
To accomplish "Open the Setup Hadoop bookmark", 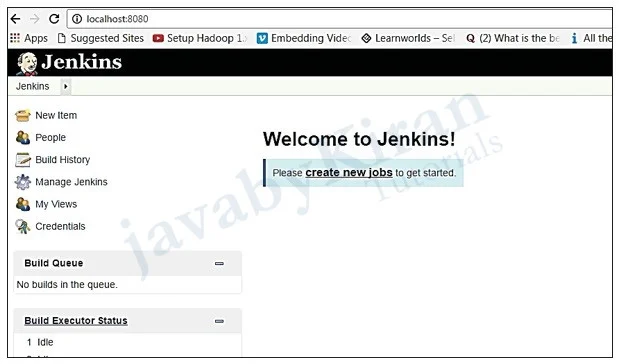I will 200,38.
